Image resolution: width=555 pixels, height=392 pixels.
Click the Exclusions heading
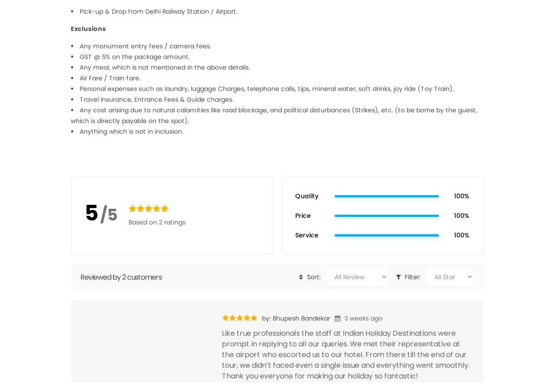coord(88,29)
